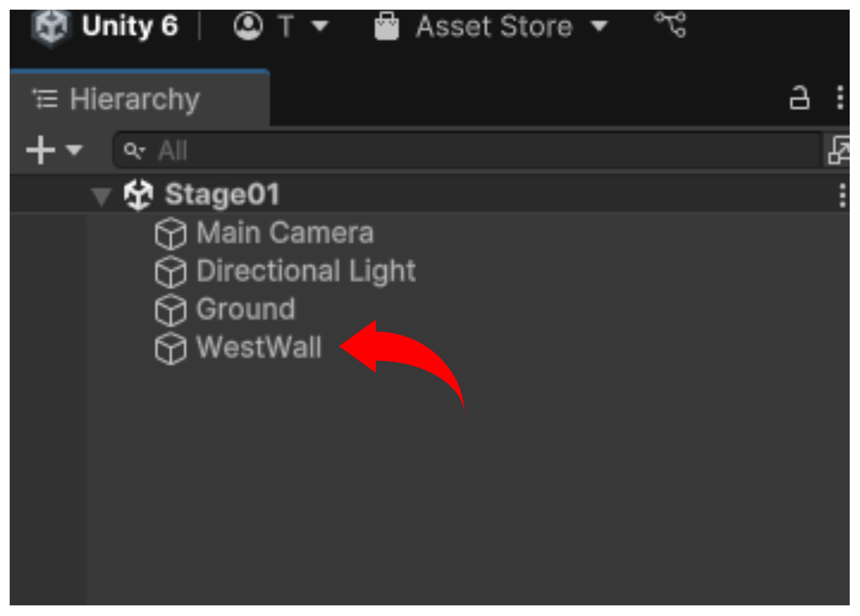Open the create object dropdown arrow

pos(74,150)
